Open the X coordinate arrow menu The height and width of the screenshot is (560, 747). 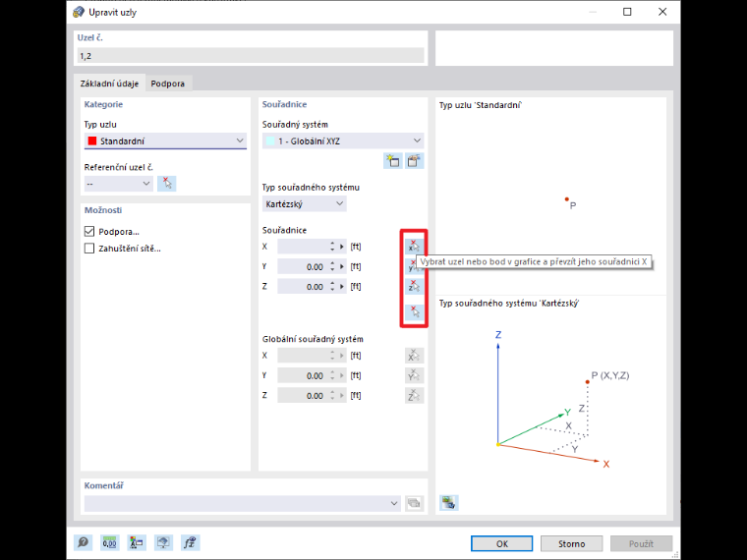pos(342,247)
